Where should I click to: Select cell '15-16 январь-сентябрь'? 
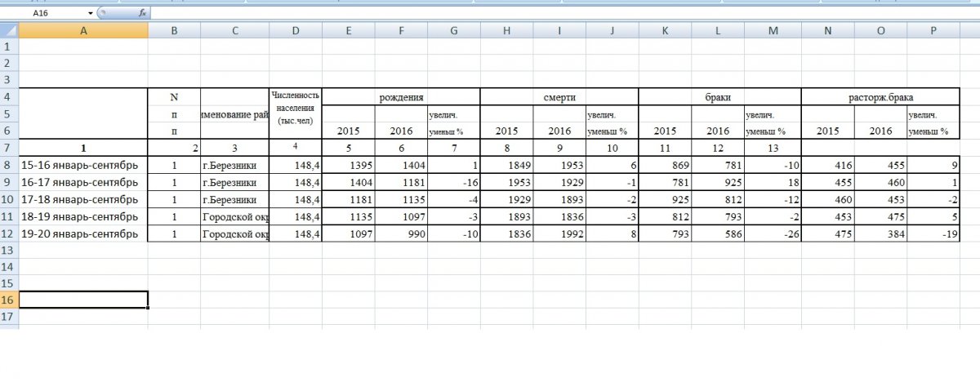tap(82, 165)
